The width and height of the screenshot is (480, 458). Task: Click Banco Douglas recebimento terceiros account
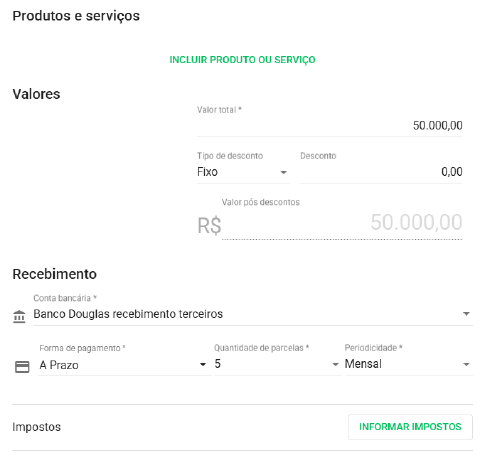pos(128,314)
